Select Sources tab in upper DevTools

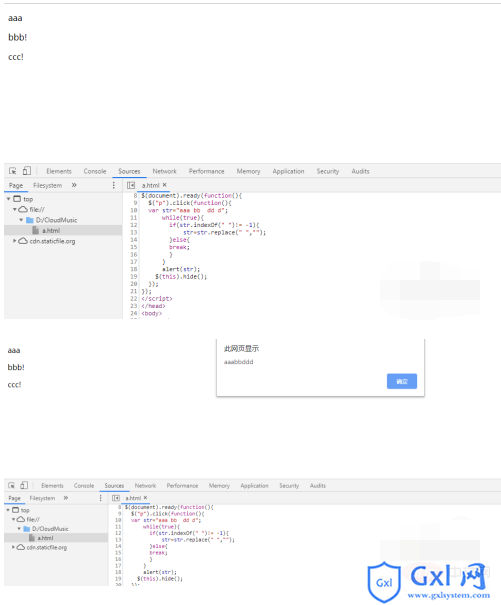pyautogui.click(x=129, y=171)
